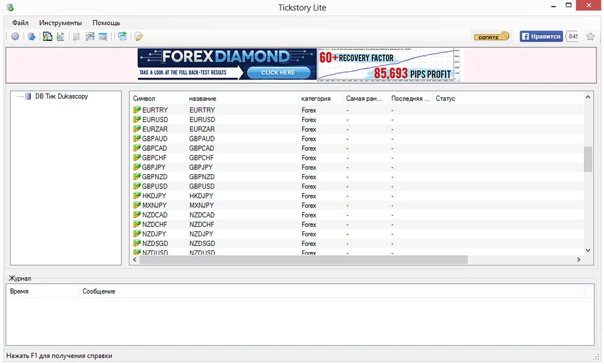Click the horizontal scroll right arrow

point(578,260)
